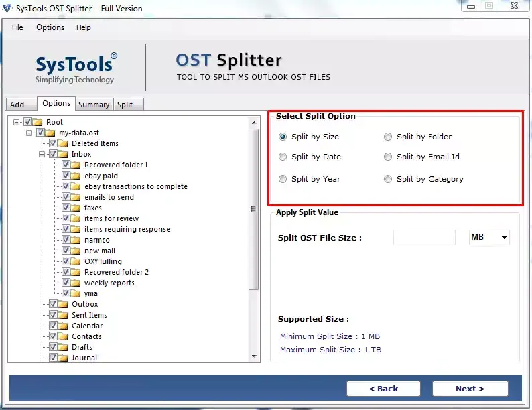Click the Calendar folder icon
The image size is (532, 410).
[63, 326]
